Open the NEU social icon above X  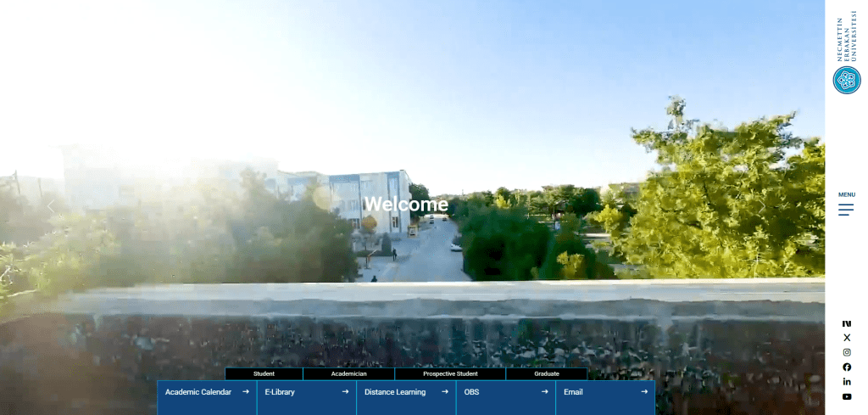(847, 323)
